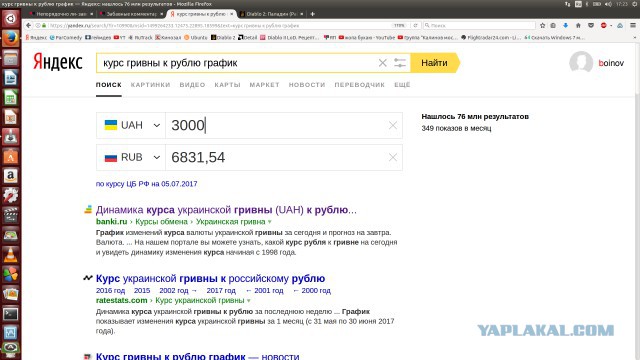Bookmark this page with the star icon

coord(542,25)
